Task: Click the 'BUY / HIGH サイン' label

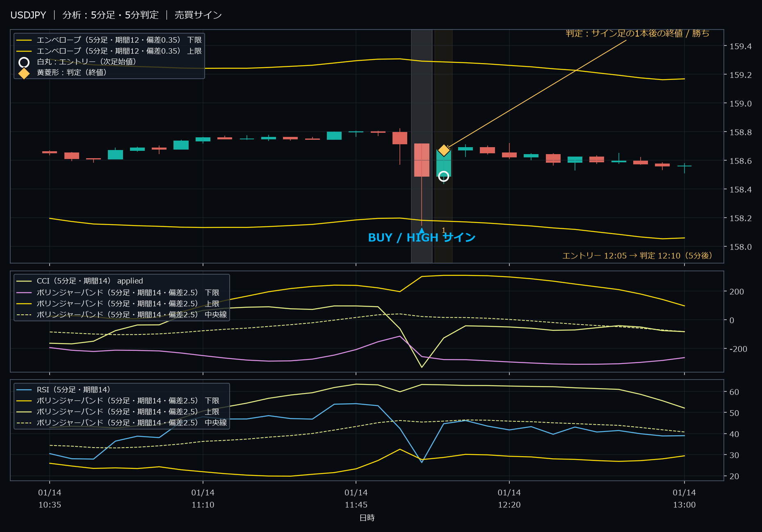Action: tap(422, 238)
